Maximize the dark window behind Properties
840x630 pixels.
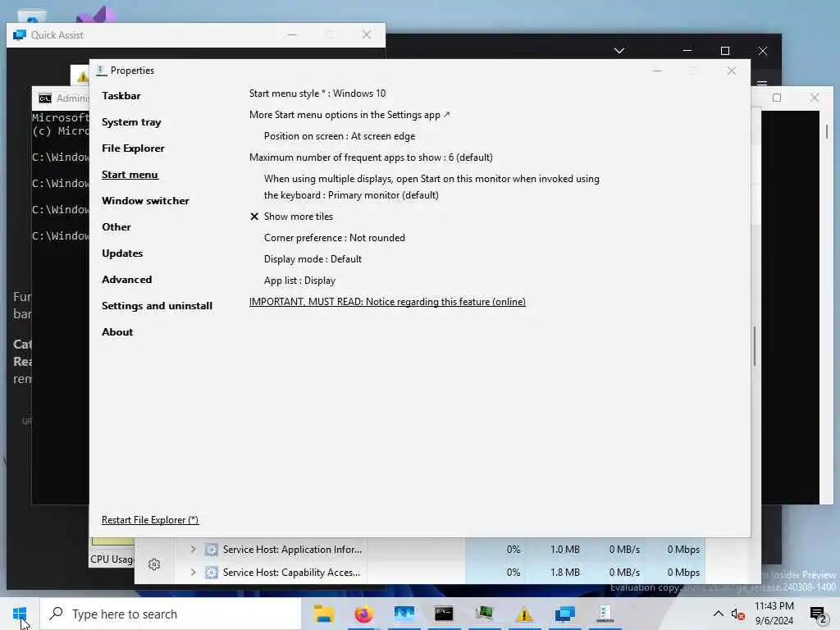pos(725,51)
